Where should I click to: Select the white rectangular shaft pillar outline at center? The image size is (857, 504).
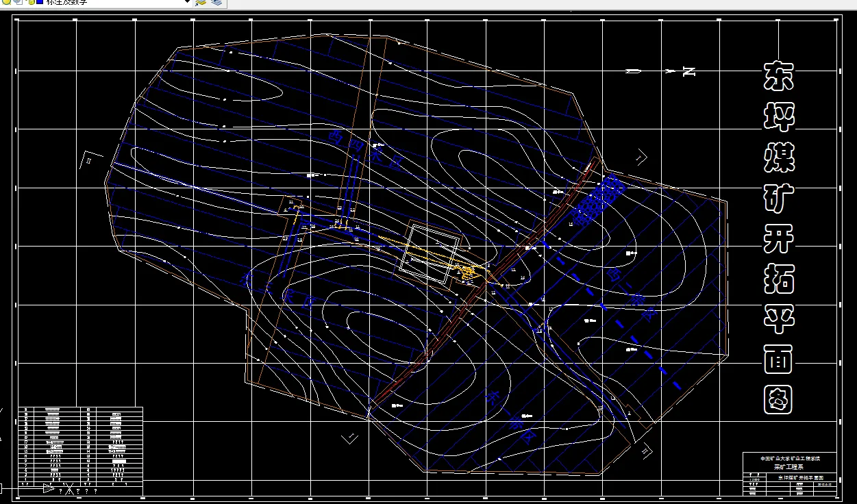pos(430,253)
